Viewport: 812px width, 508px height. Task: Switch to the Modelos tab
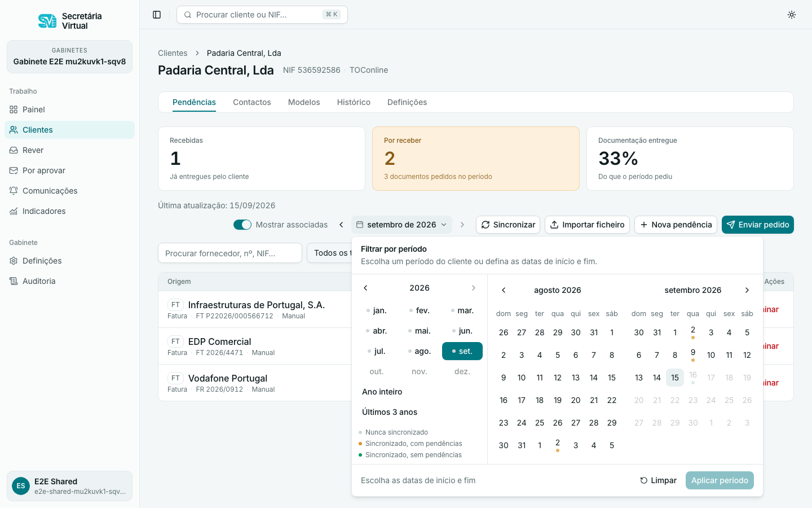pos(304,102)
